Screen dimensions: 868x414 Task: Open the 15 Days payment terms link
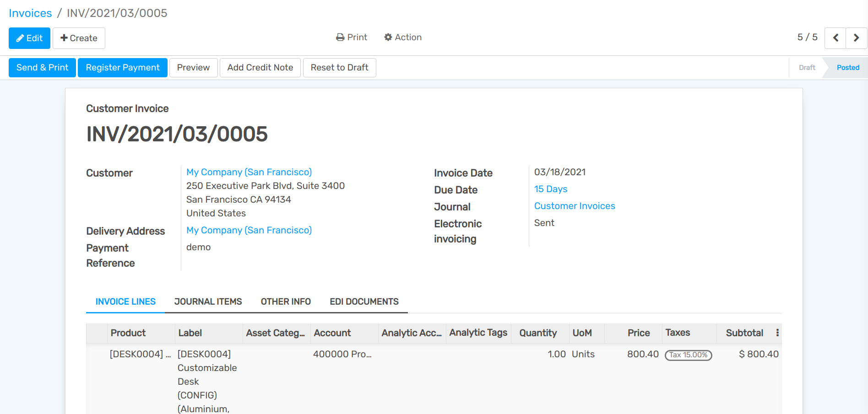pos(550,188)
